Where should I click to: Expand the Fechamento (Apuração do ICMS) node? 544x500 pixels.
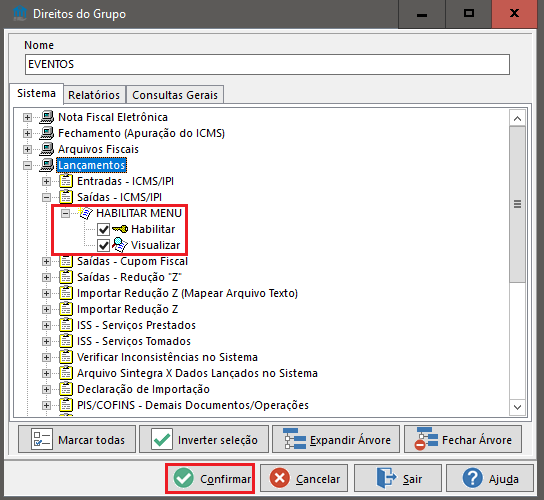coord(27,133)
